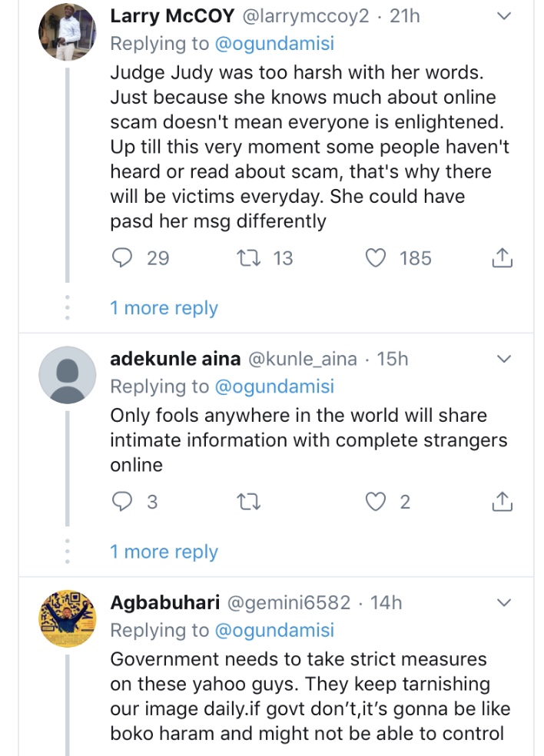Screen dimensions: 544x756
Task: Reply to adekunle aina's tweet
Action: 123,502
